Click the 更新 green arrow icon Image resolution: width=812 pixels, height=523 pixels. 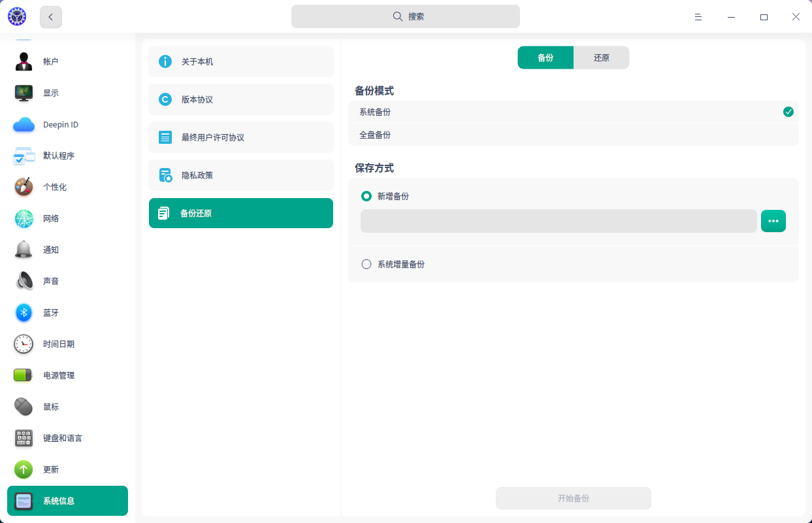tap(24, 469)
